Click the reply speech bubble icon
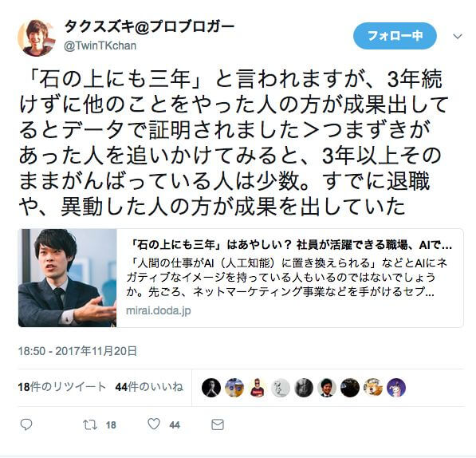This screenshot has height=458, width=476. click(26, 424)
